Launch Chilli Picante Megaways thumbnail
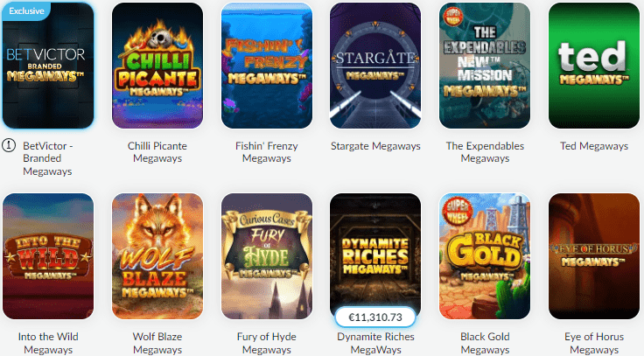644x356 pixels. (x=157, y=66)
